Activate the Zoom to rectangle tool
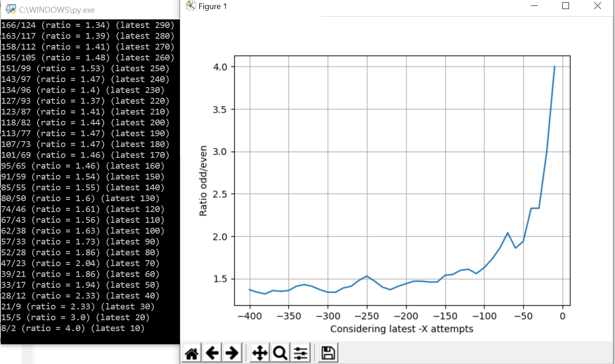615x364 pixels. click(280, 353)
